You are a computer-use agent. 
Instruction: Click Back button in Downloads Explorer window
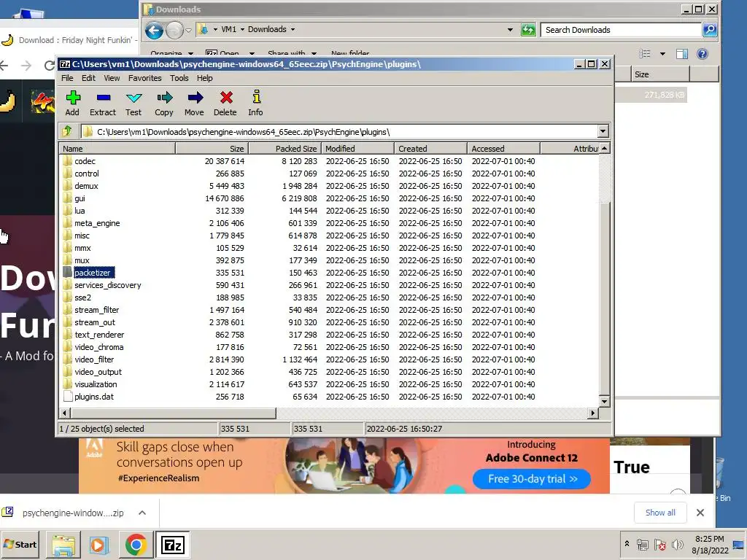(154, 31)
